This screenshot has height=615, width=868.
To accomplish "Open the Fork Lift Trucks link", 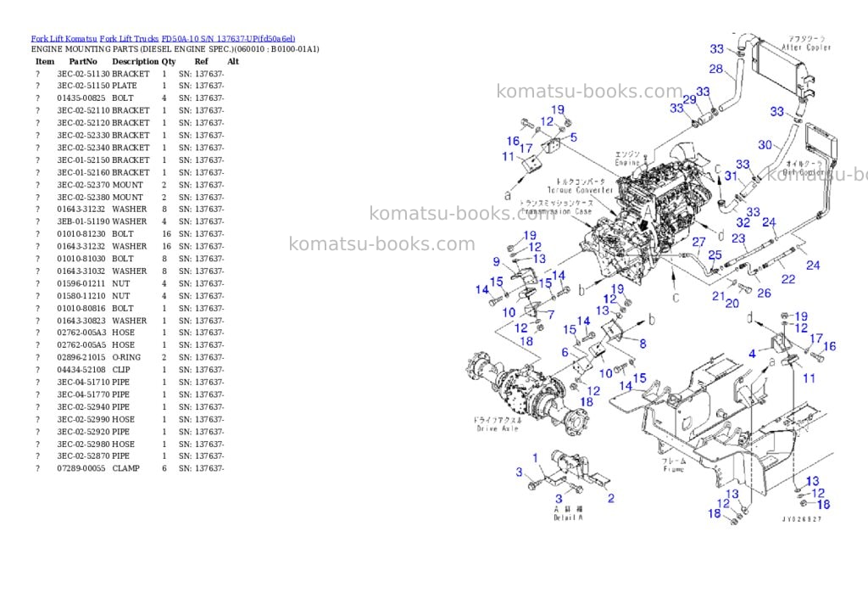I will click(129, 39).
